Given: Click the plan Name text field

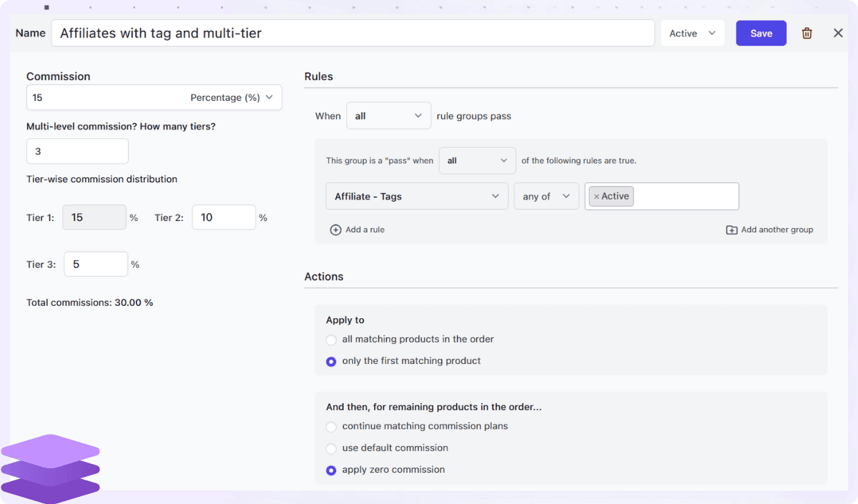Looking at the screenshot, I should tap(352, 34).
